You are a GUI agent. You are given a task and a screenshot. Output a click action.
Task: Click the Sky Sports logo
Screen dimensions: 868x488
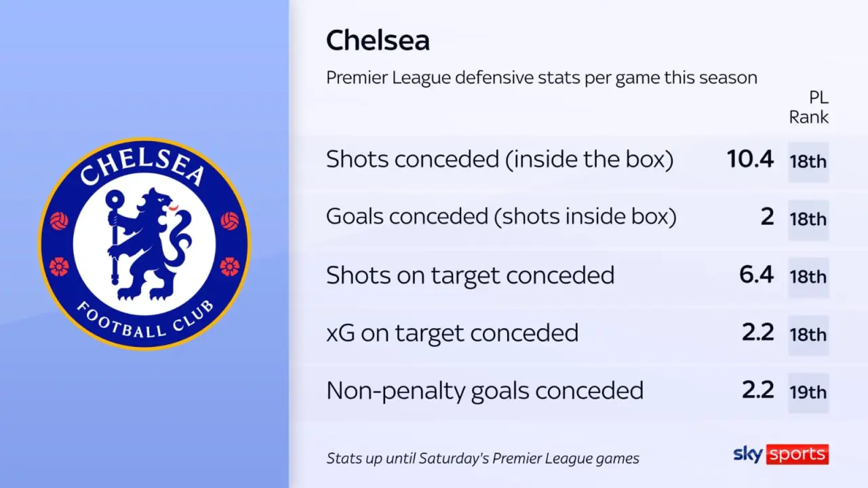(x=781, y=454)
